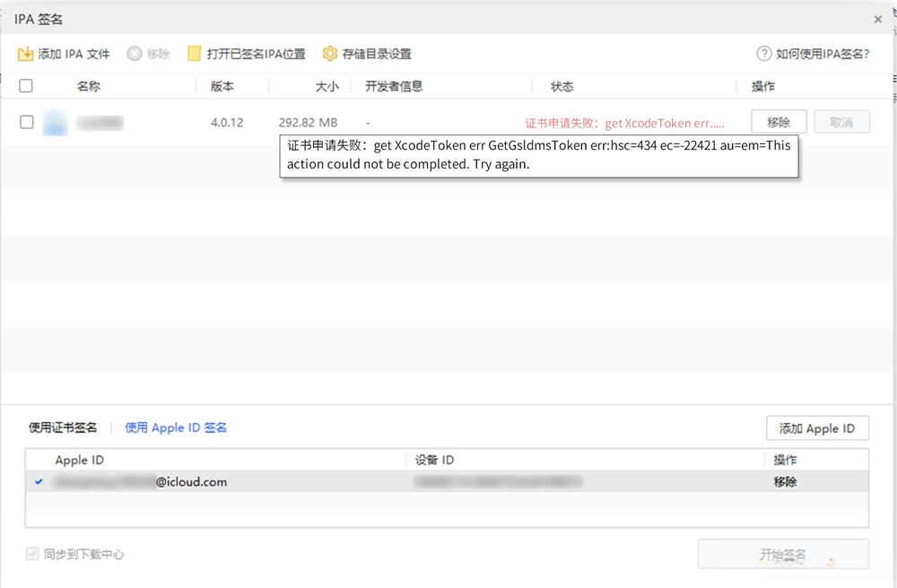The width and height of the screenshot is (897, 588).
Task: Click the 添加 Apple ID button
Action: tap(817, 428)
